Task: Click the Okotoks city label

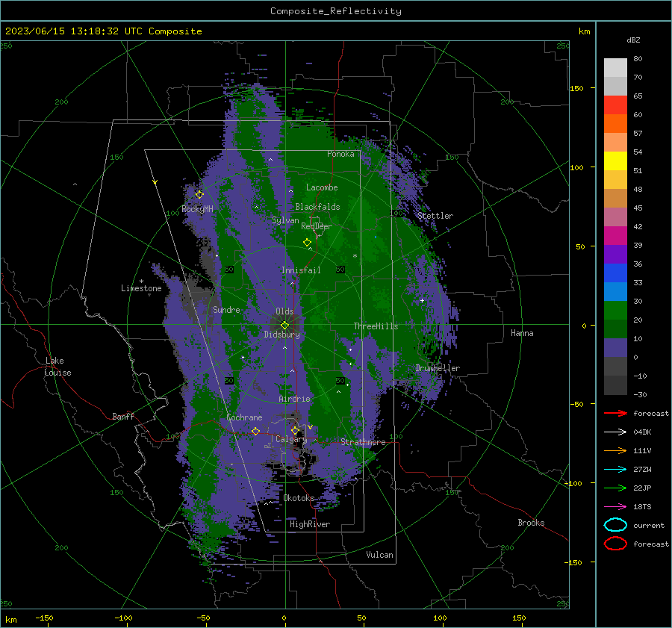Action: point(299,498)
